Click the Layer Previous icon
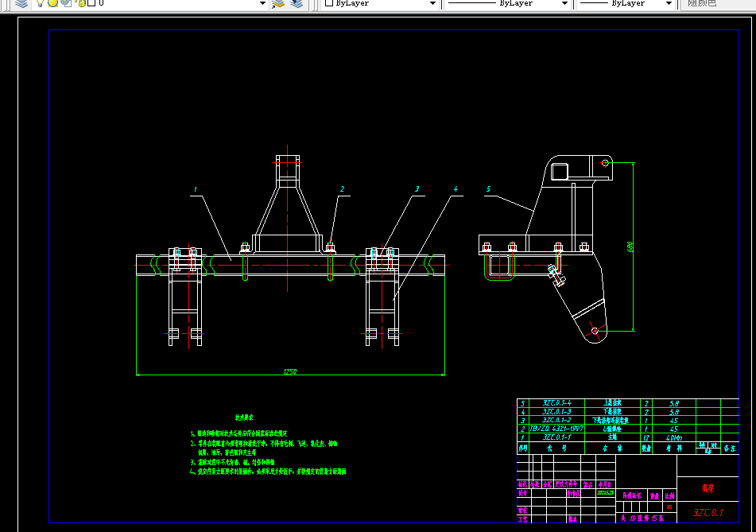The height and width of the screenshot is (532, 756). [x=297, y=3]
